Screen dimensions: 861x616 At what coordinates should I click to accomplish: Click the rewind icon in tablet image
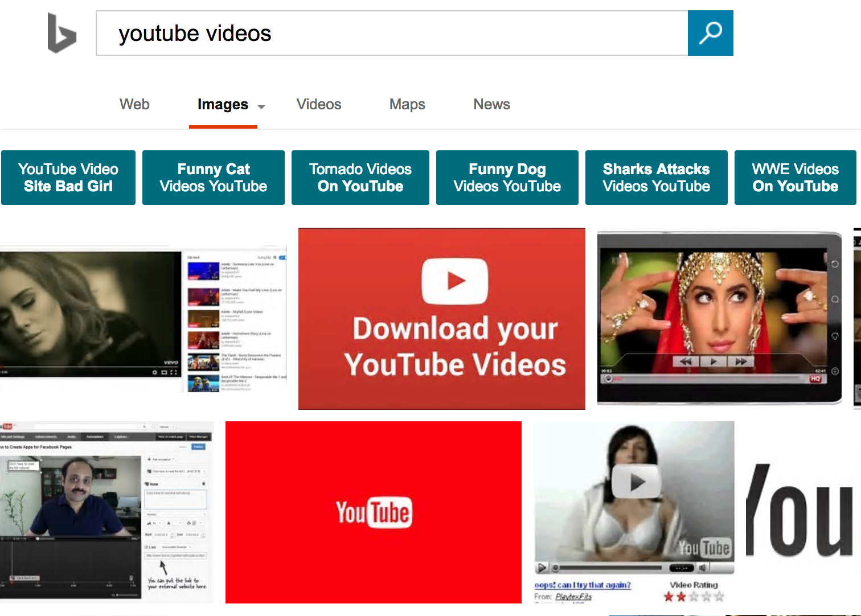[686, 362]
